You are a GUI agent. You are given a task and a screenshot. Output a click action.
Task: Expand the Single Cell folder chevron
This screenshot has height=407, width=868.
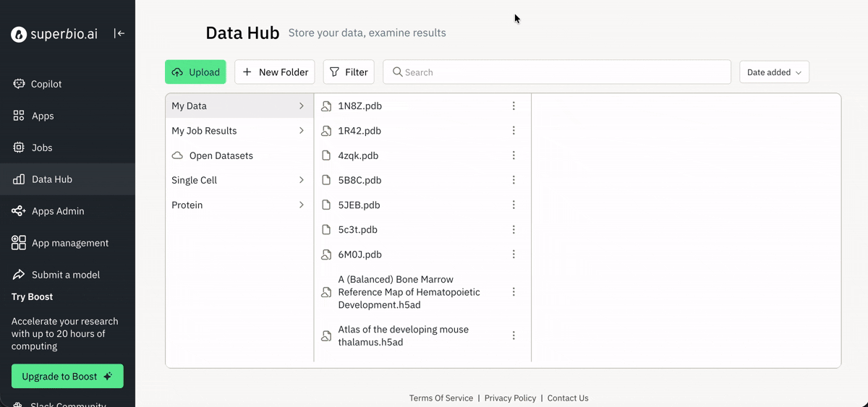302,180
